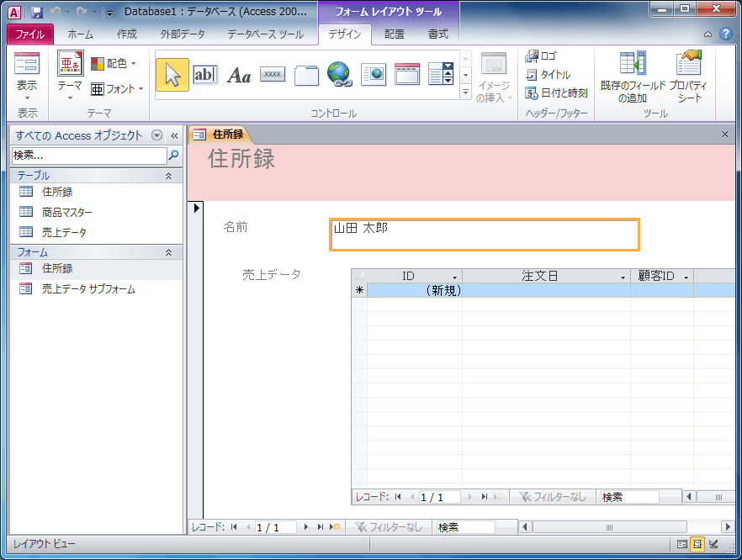This screenshot has height=560, width=742.
Task: Click navigation pane 検索... search box
Action: [x=89, y=155]
